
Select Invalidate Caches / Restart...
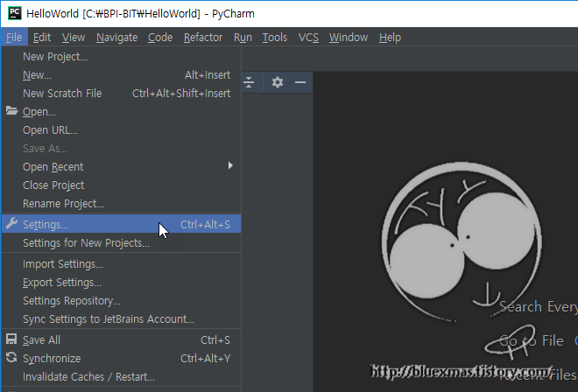click(x=121, y=377)
